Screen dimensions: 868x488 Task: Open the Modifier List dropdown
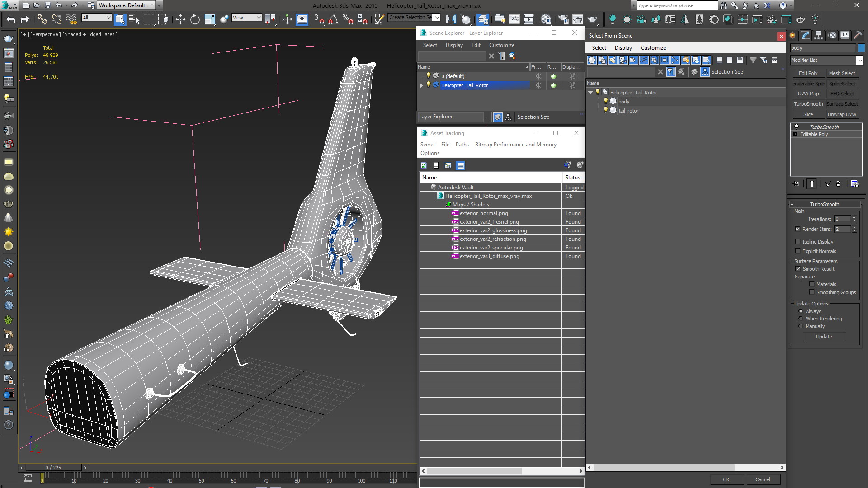point(827,60)
